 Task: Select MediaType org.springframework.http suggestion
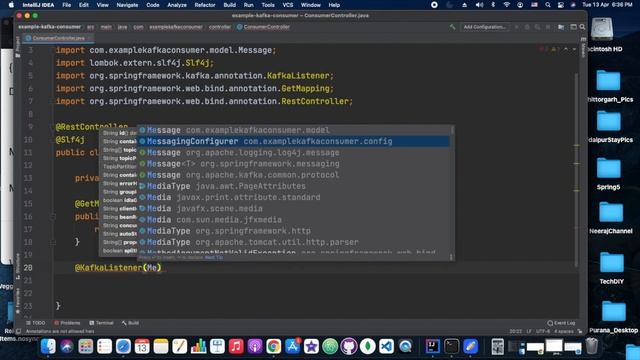tap(294, 231)
